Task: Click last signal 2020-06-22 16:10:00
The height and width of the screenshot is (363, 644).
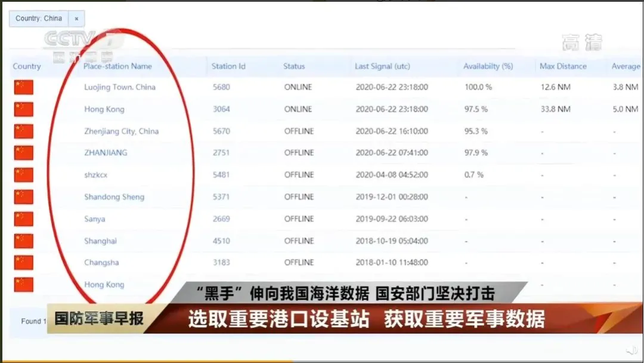Action: (392, 131)
